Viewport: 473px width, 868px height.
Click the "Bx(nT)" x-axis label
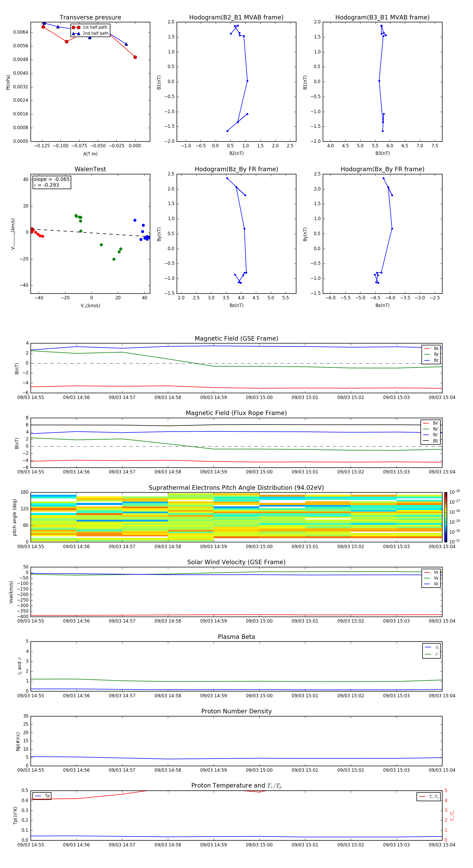382,305
